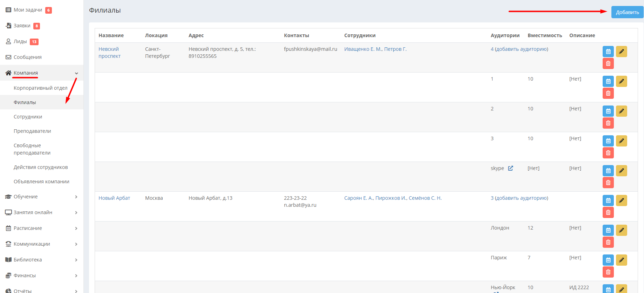This screenshot has width=644, height=293.
Task: Open schedule for Новый Арбат branch
Action: [x=608, y=200]
